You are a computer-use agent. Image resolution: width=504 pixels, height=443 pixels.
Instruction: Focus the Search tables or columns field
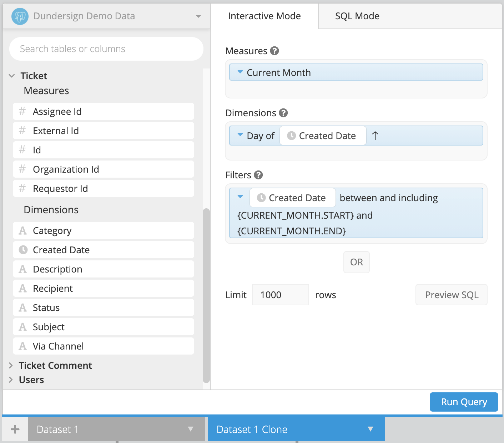(x=106, y=49)
